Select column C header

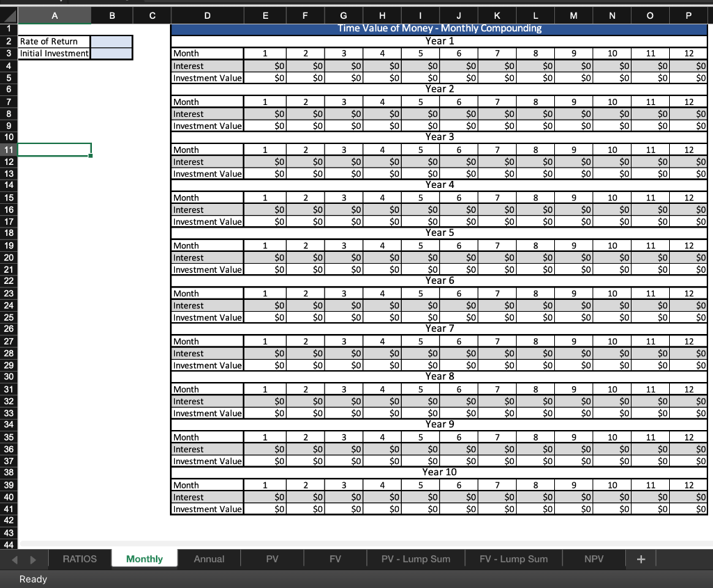click(152, 16)
